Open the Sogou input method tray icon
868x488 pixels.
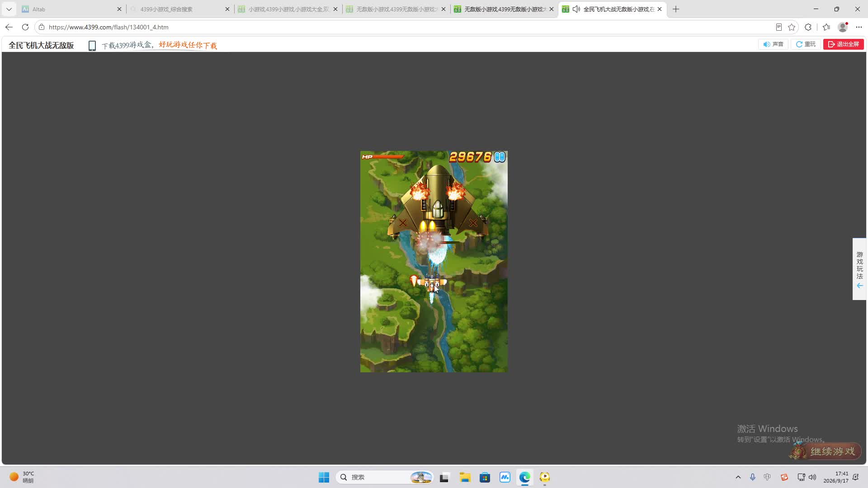tap(784, 477)
